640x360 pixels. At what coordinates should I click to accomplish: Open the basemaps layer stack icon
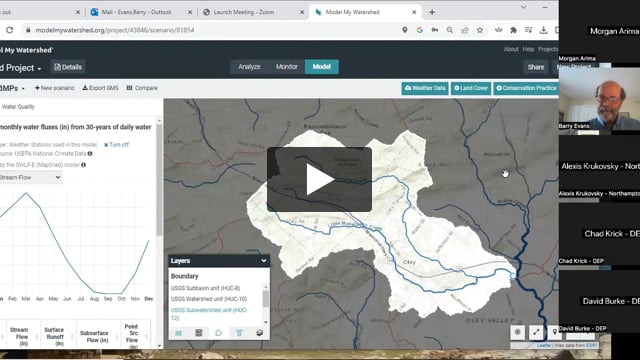(259, 333)
